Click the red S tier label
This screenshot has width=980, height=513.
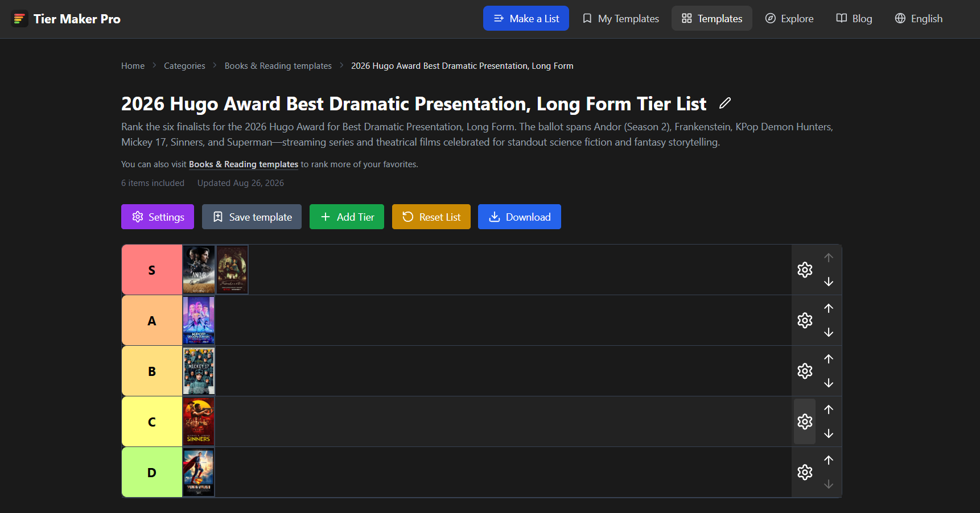click(152, 270)
